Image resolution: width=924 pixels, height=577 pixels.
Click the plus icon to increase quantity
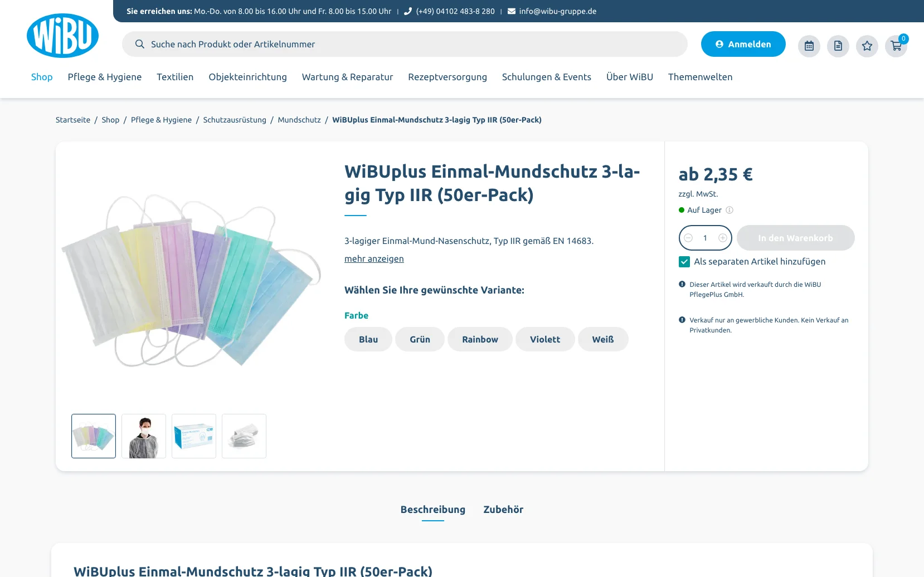tap(723, 238)
